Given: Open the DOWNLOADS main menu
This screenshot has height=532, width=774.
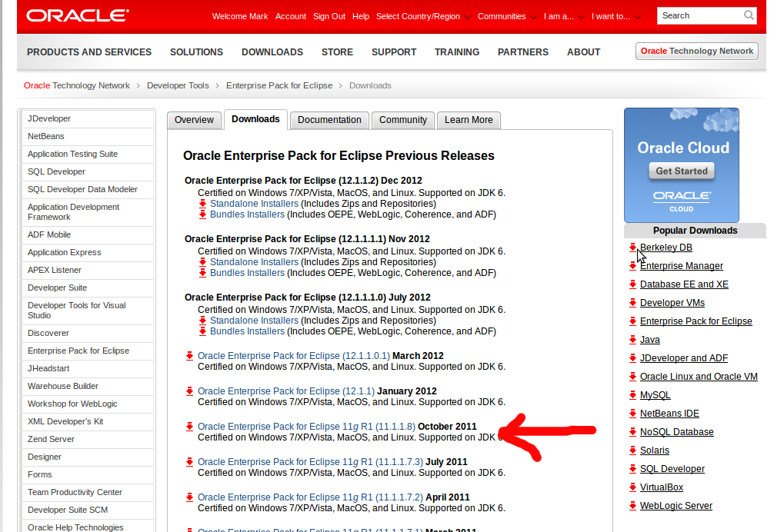Looking at the screenshot, I should click(272, 52).
